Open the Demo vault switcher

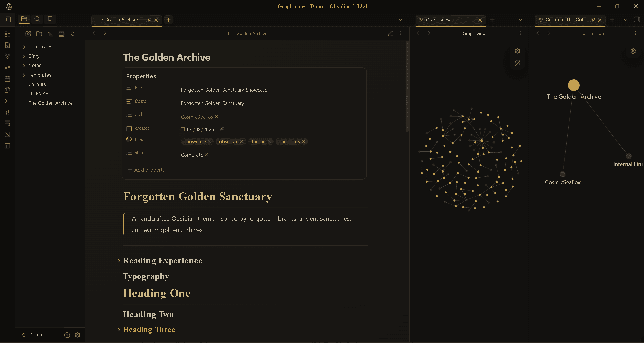click(32, 335)
